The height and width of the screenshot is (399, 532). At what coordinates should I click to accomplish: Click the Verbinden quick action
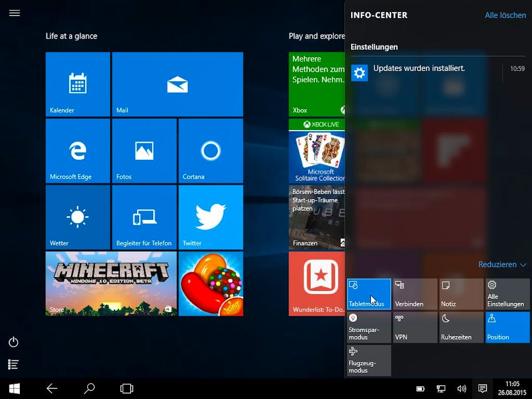tap(415, 294)
